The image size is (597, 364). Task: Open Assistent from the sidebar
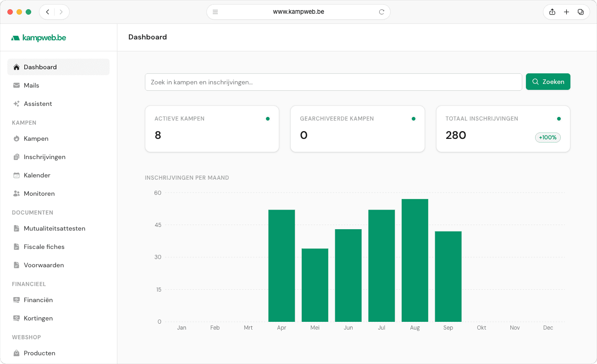58,104
